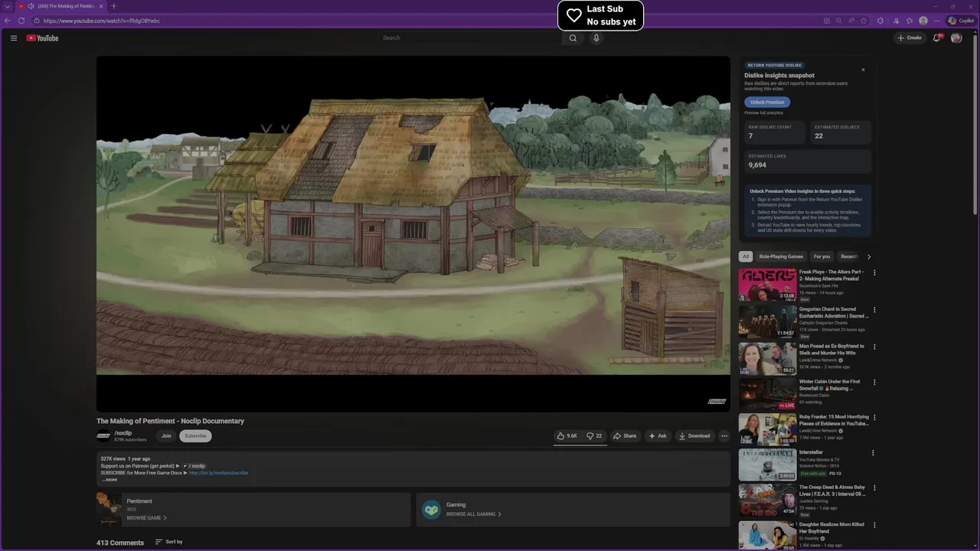Click the Last Sub overlay widget
The width and height of the screenshot is (980, 551).
pos(600,15)
